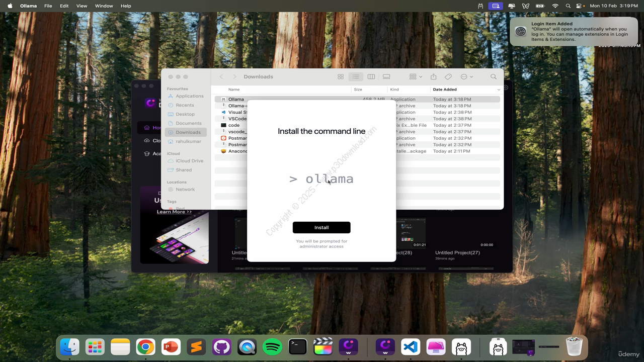This screenshot has height=362, width=644.
Task: Open Trash from the Dock
Action: [574, 347]
